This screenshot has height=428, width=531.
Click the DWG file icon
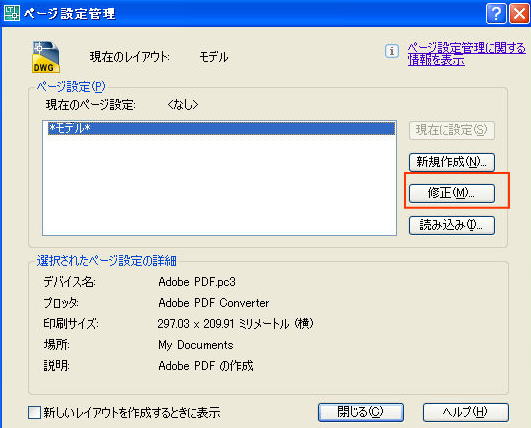(x=46, y=57)
